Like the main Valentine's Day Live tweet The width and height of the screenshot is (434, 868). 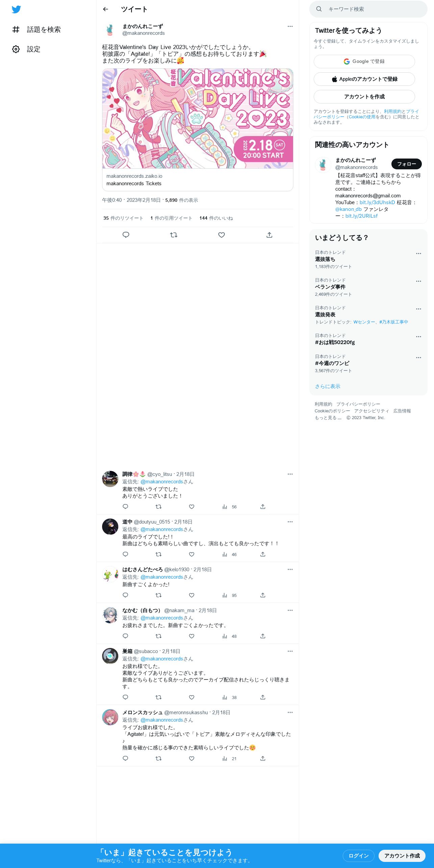click(221, 235)
